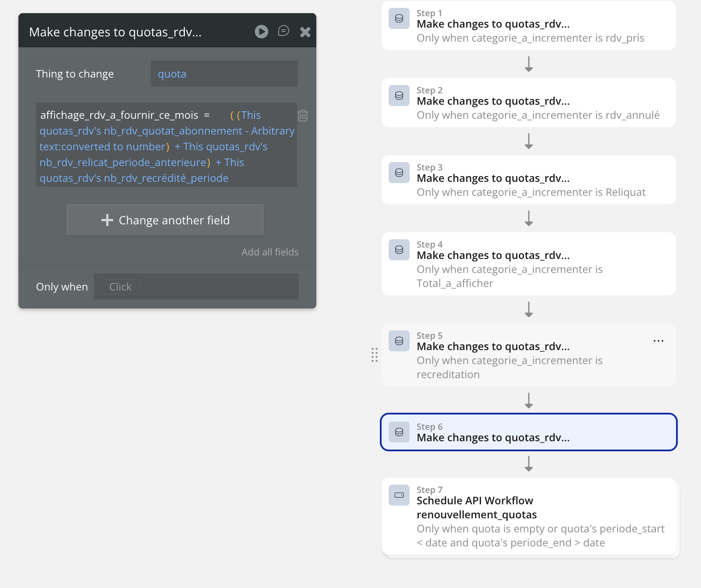The width and height of the screenshot is (701, 588).
Task: Click the Make changes to quotas_rdv panel title
Action: pyautogui.click(x=115, y=32)
